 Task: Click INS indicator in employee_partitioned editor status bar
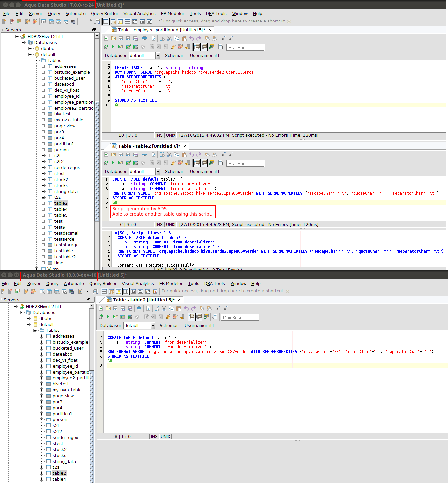pyautogui.click(x=159, y=135)
